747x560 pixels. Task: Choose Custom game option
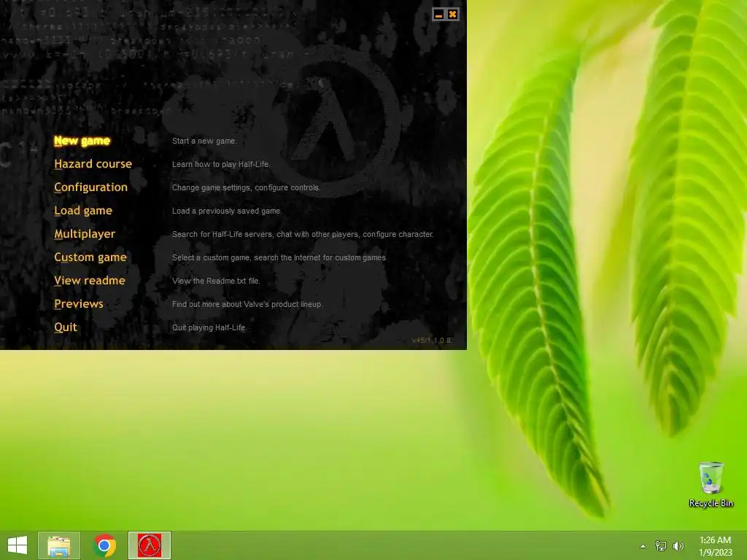(90, 257)
